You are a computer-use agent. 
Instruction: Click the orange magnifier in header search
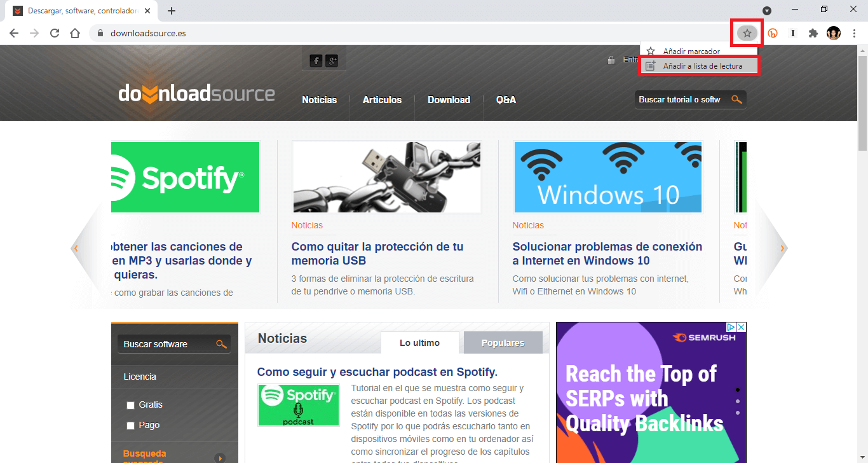[737, 100]
